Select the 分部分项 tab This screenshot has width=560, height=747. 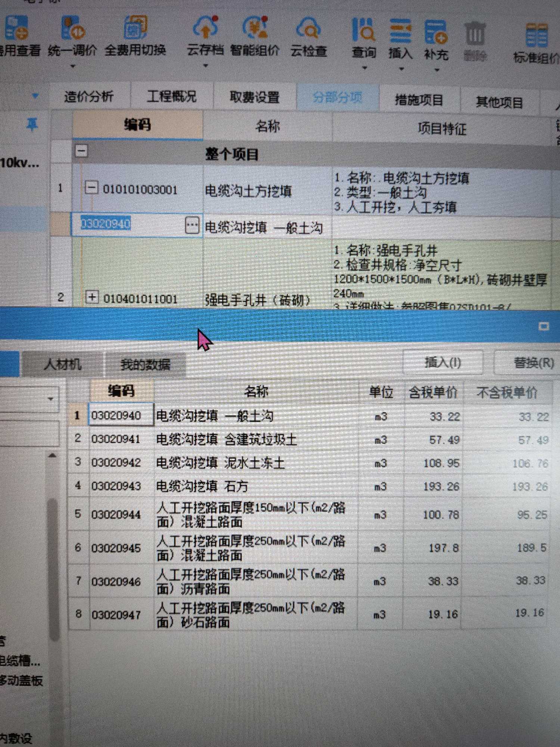337,98
